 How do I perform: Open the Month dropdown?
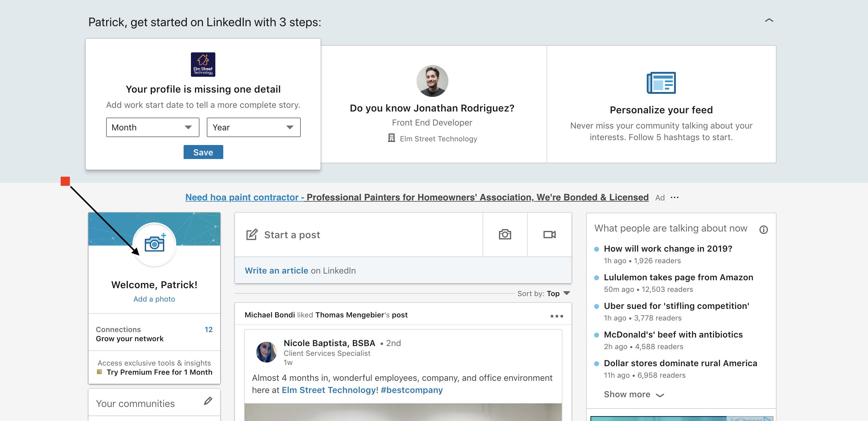click(x=152, y=127)
